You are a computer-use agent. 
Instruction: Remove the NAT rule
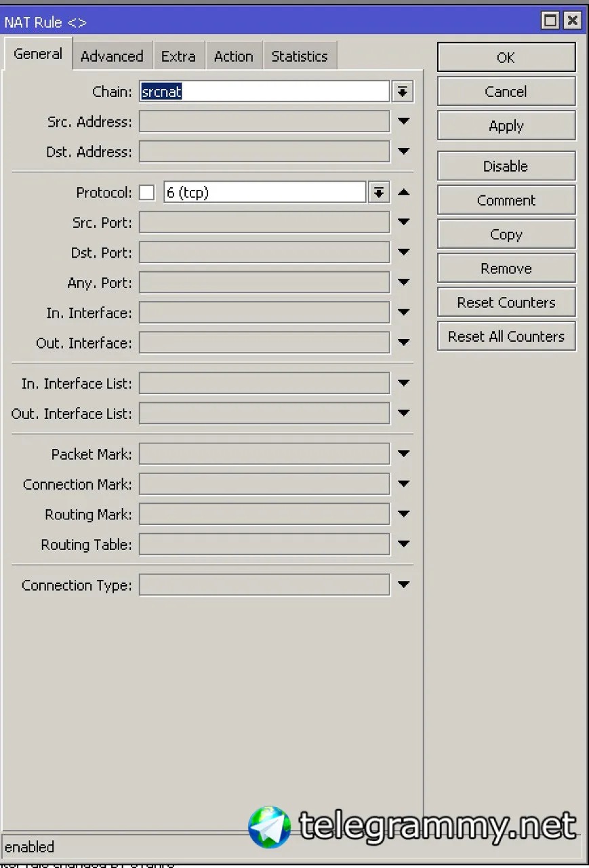(x=506, y=269)
